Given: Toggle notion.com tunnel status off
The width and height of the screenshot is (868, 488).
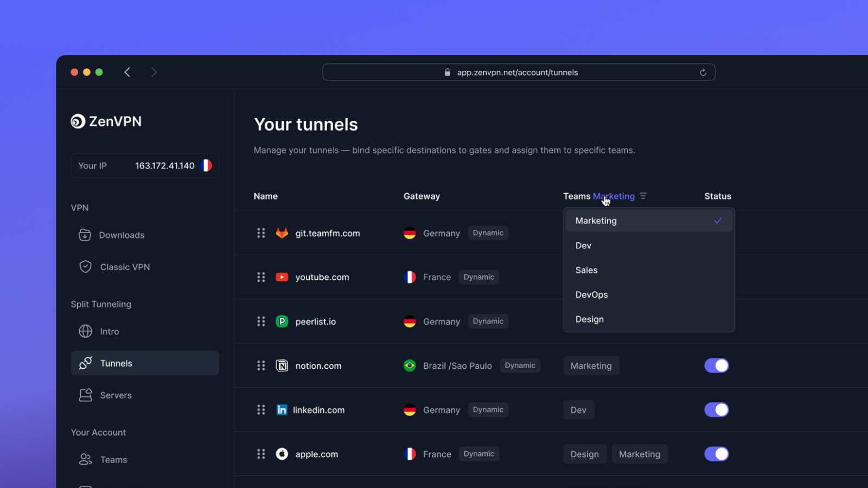Looking at the screenshot, I should click(x=717, y=365).
